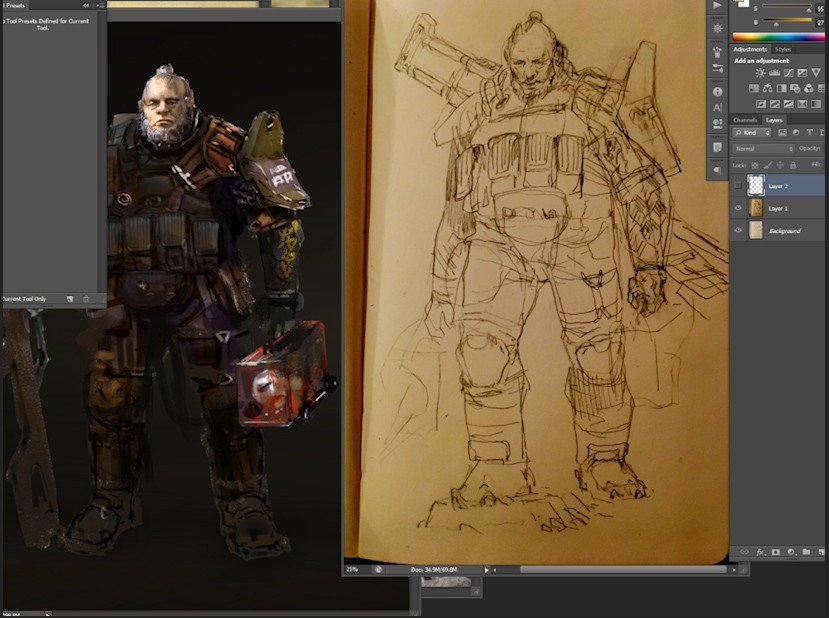829x618 pixels.
Task: Open the collapsed gear-shaped panel icon
Action: (x=717, y=28)
